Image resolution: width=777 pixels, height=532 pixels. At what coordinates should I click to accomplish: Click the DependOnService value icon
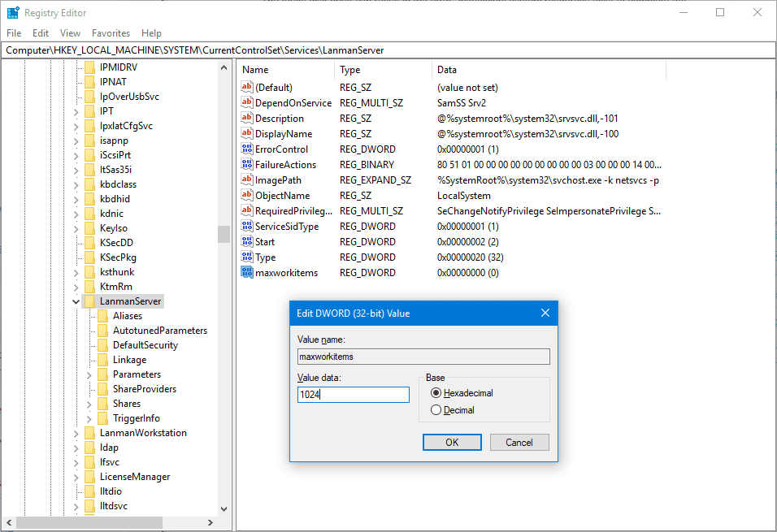(247, 102)
